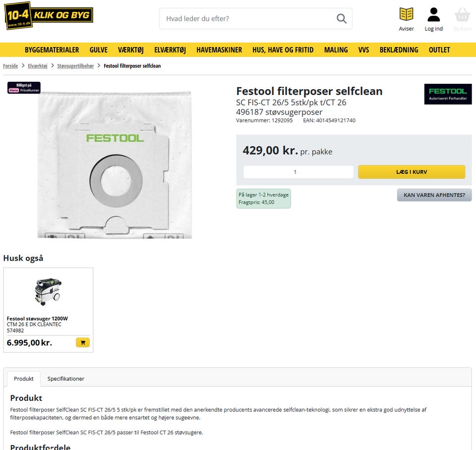This screenshot has height=450, width=476.
Task: Click the Festool authorized dealer logo
Action: [448, 94]
